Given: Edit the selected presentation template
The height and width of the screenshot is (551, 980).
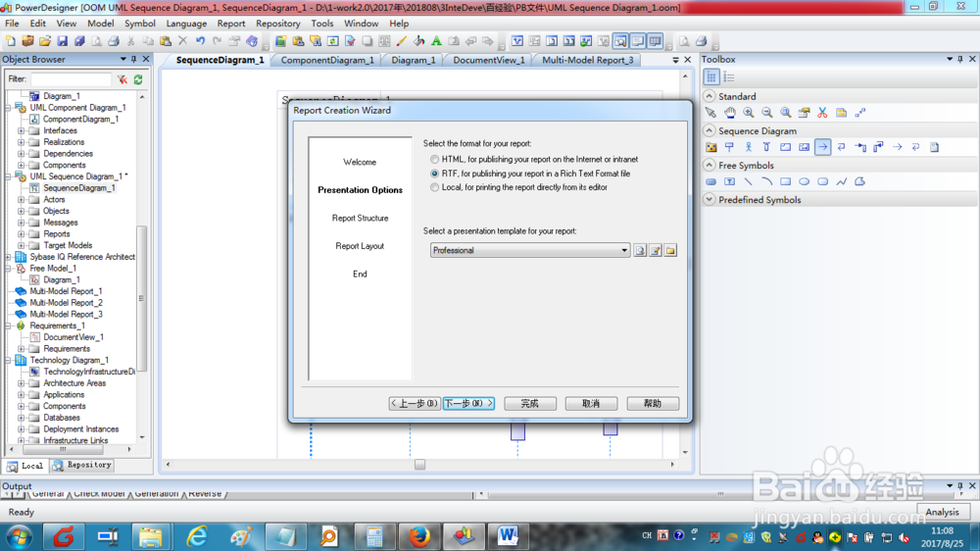Looking at the screenshot, I should (655, 250).
